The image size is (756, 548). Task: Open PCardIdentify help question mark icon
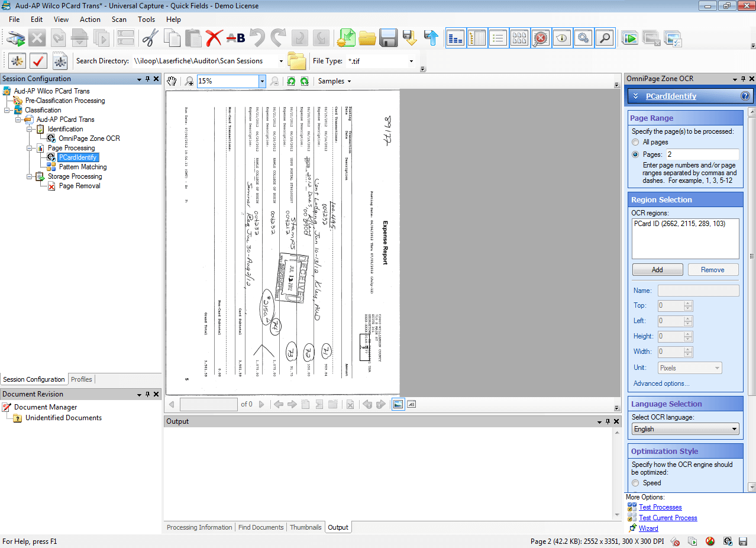[x=745, y=96]
